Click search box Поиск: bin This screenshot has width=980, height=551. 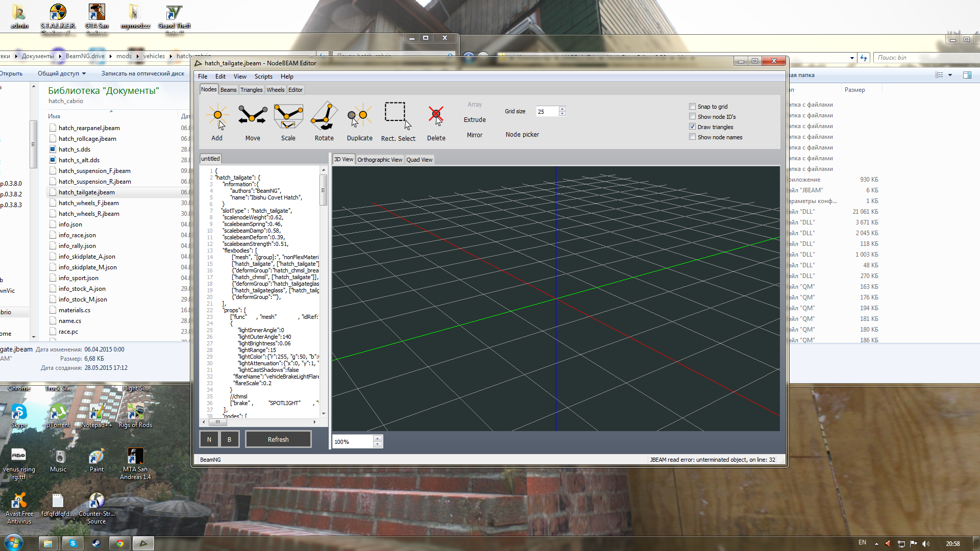click(925, 58)
